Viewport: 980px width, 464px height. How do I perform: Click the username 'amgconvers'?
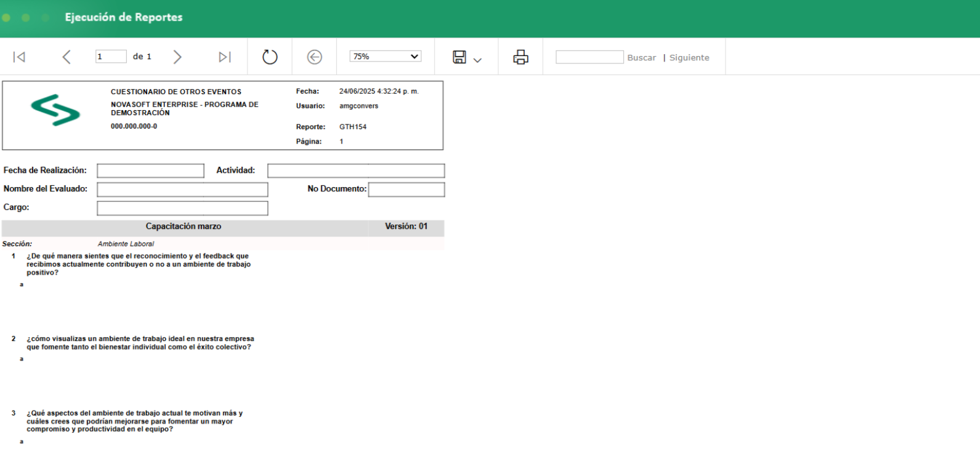point(358,106)
